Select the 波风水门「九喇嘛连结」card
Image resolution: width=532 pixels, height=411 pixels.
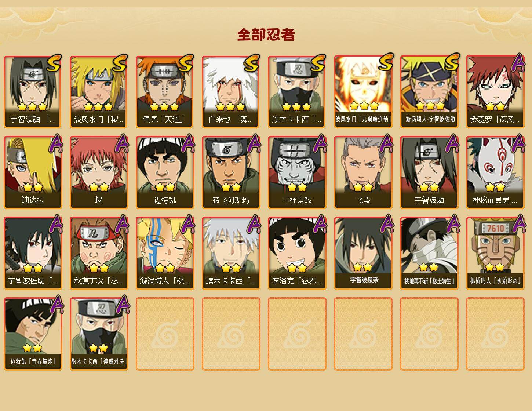tap(363, 92)
